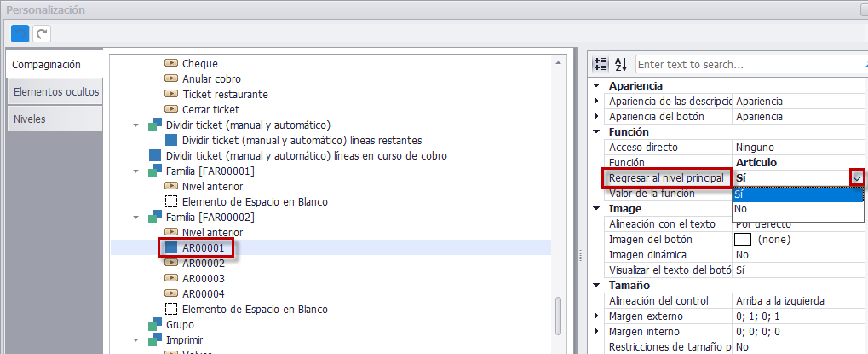Click the Nivel anterior icon under Familia [FAR00002]

click(171, 233)
